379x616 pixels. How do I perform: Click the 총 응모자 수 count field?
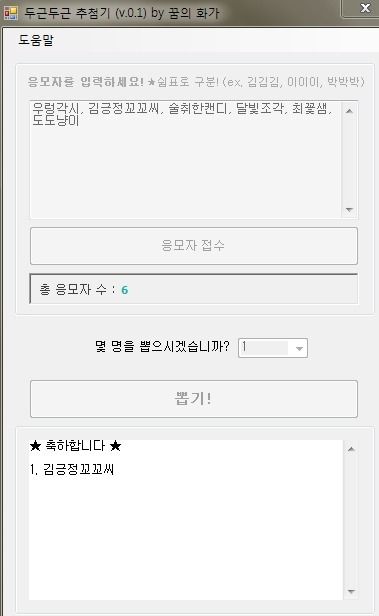click(194, 289)
